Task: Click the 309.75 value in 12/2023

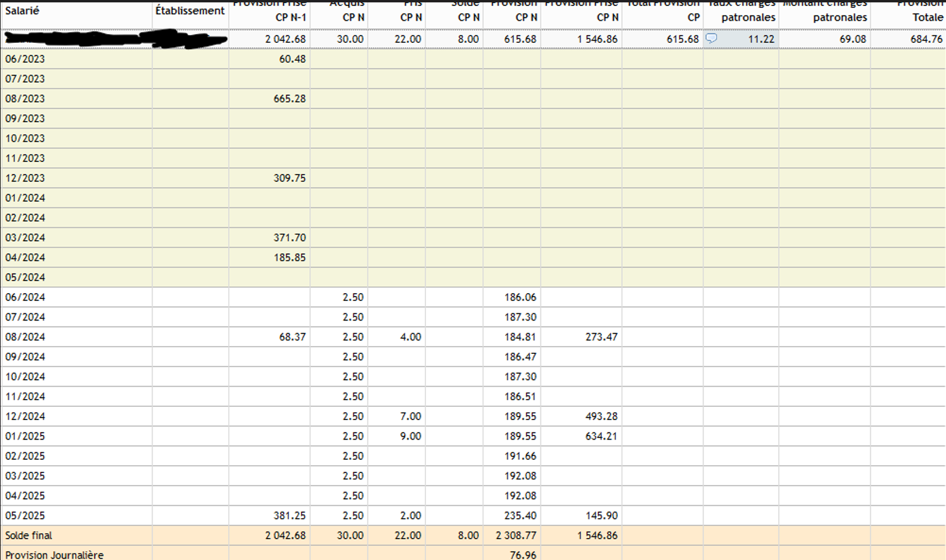Action: coord(290,178)
